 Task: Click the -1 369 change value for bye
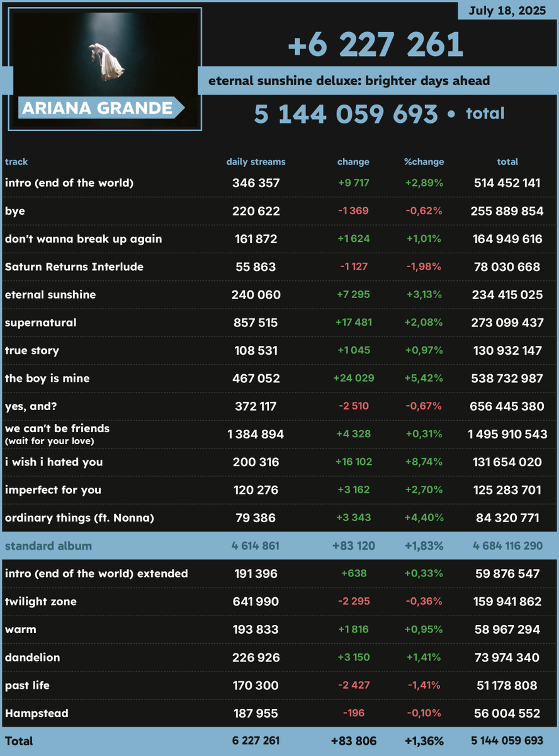point(353,211)
